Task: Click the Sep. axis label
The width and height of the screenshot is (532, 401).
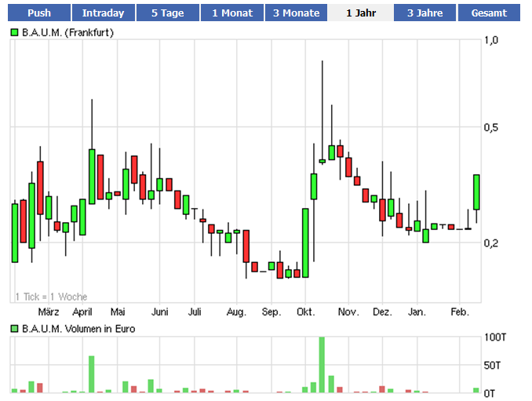Action: (x=271, y=312)
